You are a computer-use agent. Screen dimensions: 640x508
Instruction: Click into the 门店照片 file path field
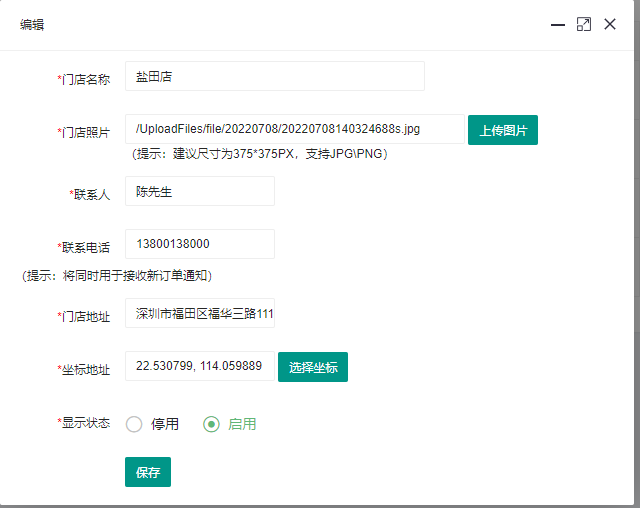pos(294,129)
